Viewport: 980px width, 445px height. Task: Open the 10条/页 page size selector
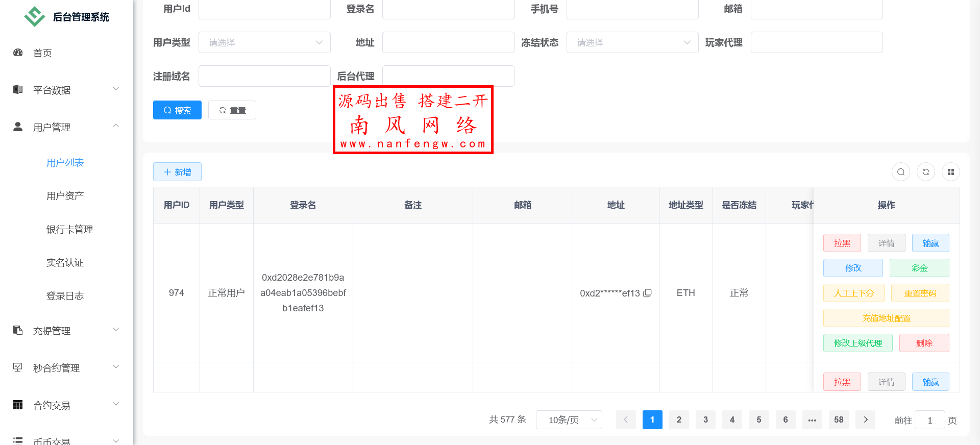tap(569, 419)
